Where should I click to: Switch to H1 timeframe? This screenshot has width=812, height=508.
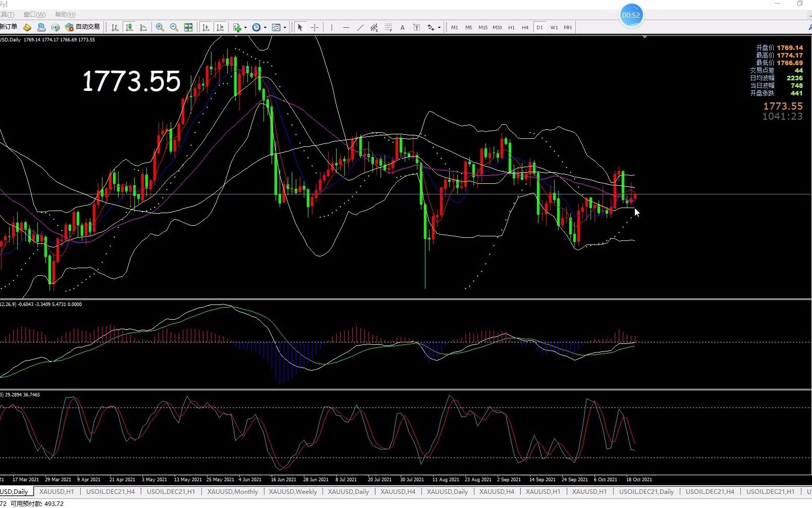pyautogui.click(x=511, y=27)
